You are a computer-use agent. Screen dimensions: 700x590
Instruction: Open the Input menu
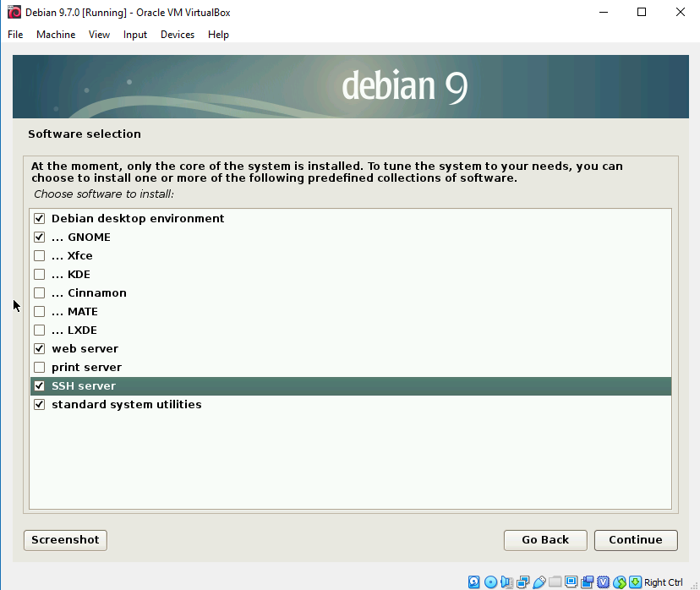coord(134,35)
